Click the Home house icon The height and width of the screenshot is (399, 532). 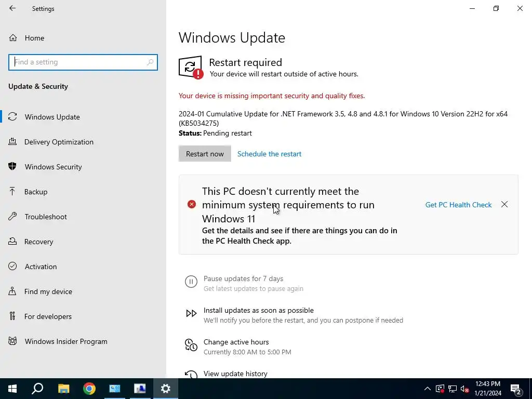[13, 37]
